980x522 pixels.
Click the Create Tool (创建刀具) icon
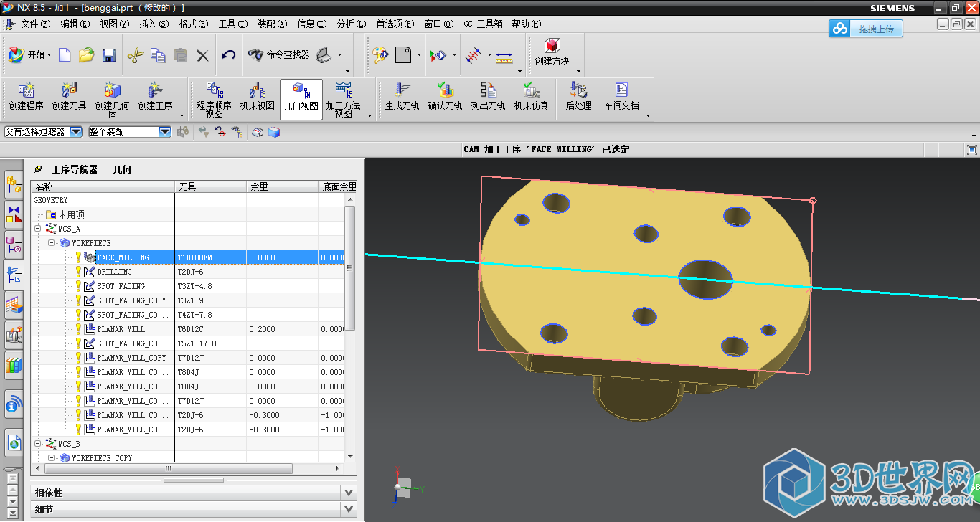coord(70,98)
